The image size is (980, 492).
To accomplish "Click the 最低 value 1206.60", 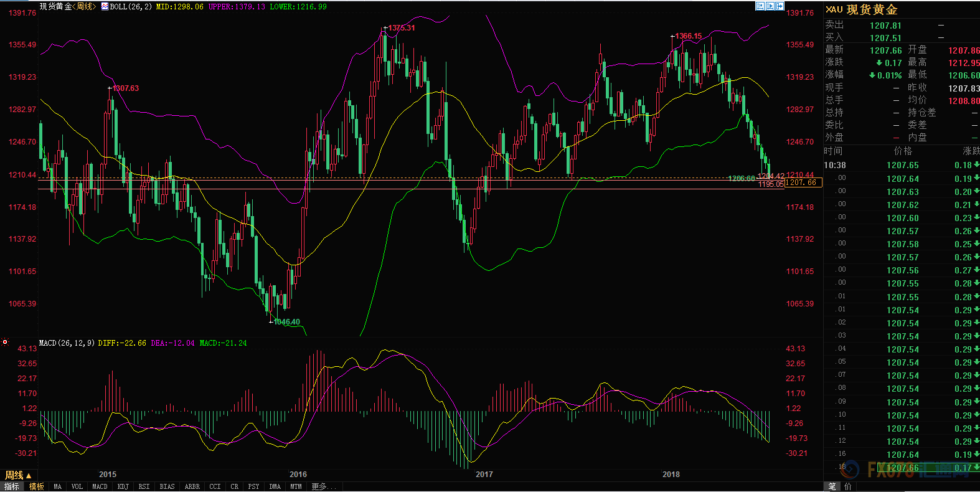I will (964, 75).
